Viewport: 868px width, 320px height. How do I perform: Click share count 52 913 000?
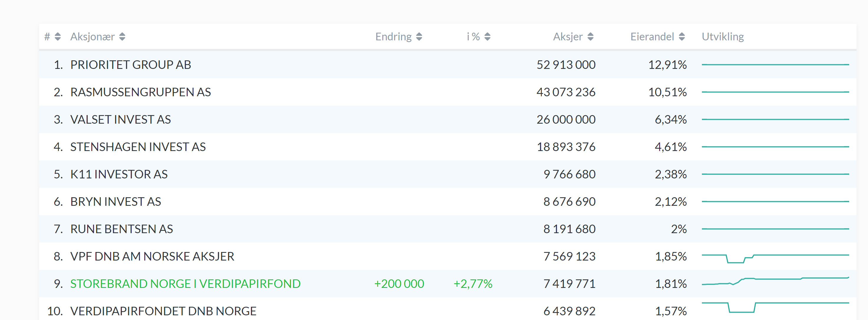point(566,64)
